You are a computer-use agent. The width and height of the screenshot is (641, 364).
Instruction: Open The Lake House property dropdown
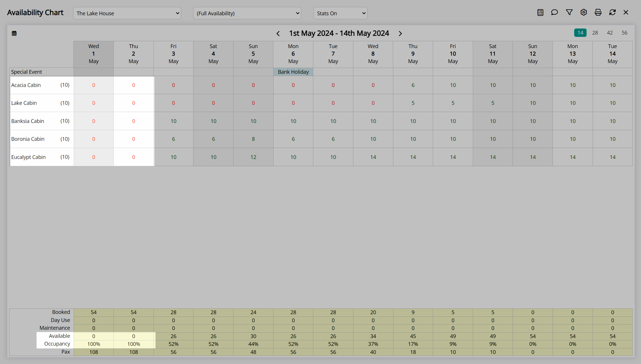[127, 13]
